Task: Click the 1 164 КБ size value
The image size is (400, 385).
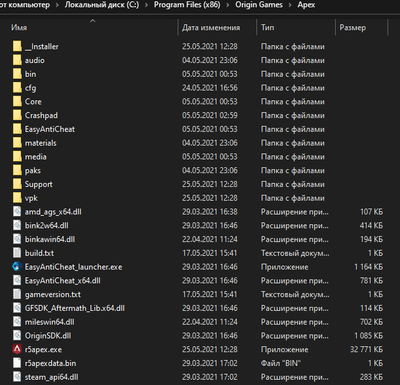Action: click(x=369, y=267)
